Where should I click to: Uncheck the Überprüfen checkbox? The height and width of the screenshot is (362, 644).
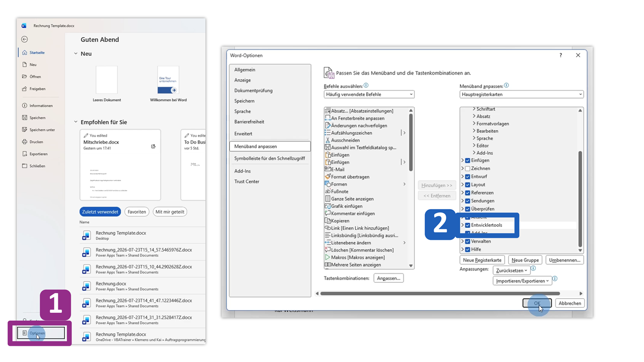click(x=467, y=209)
